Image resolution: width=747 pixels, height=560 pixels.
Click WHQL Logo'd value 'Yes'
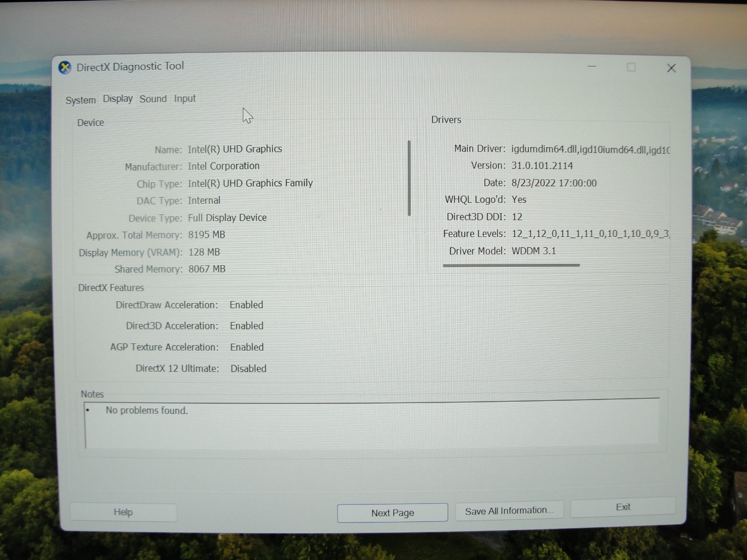[519, 200]
